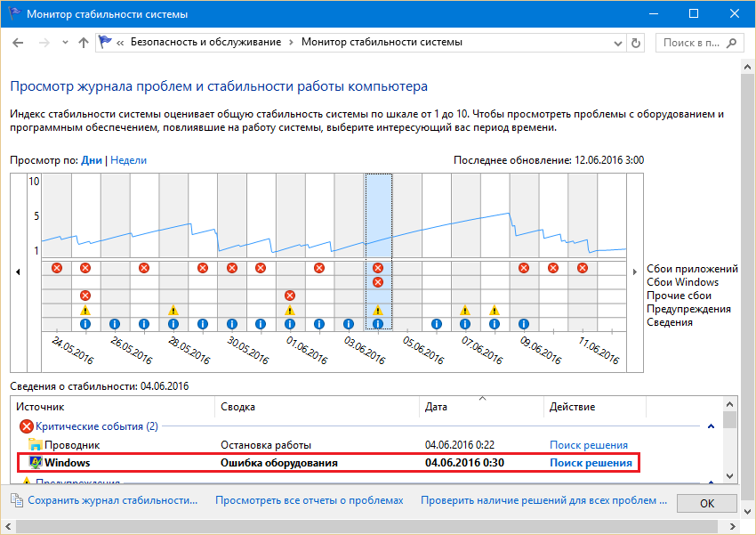Click the info icon in the highlighted chart column

tap(378, 324)
